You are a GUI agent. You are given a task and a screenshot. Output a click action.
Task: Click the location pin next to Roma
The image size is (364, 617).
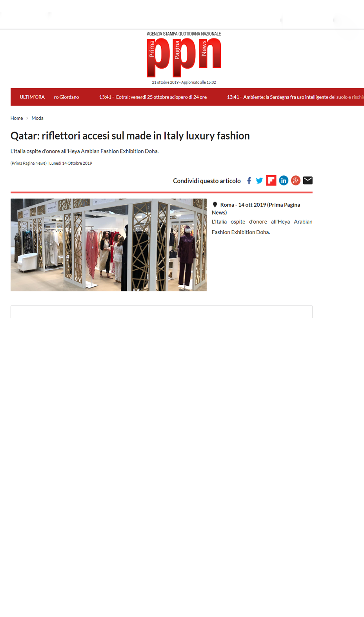click(x=215, y=205)
